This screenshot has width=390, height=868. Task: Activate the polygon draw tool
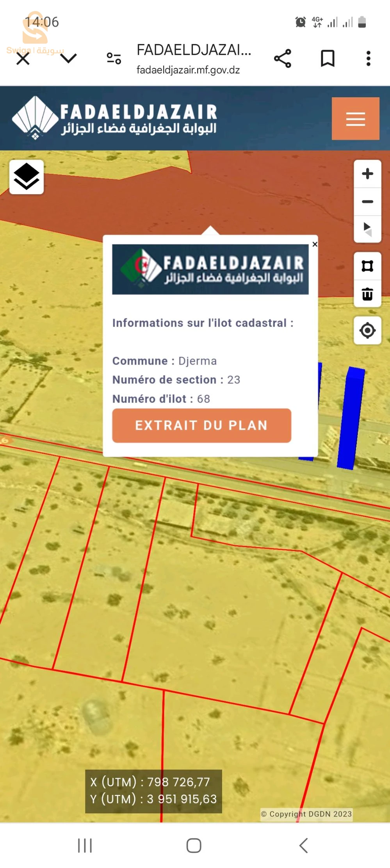click(367, 266)
